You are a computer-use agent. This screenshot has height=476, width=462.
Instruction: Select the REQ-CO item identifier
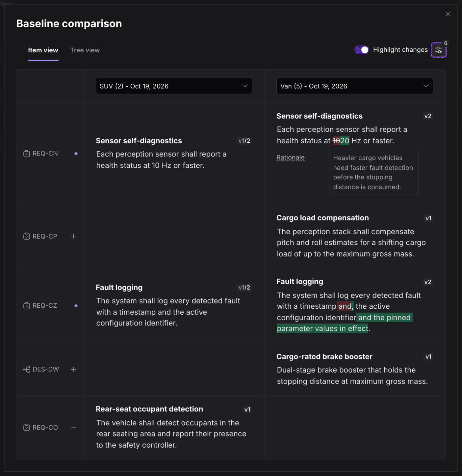click(45, 427)
